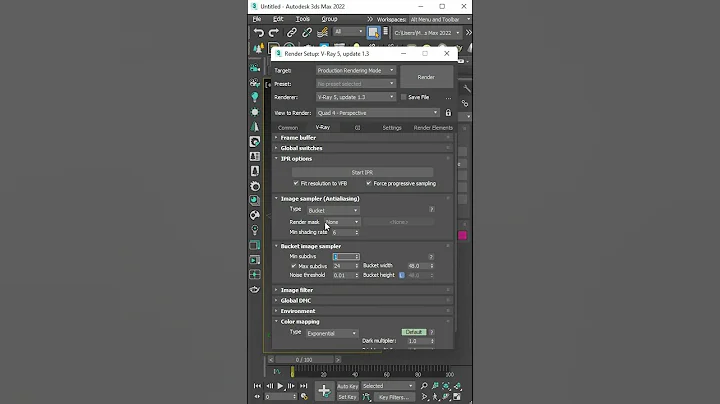This screenshot has height=404, width=720.
Task: Toggle the Default mode button in Color mapping
Action: 414,332
